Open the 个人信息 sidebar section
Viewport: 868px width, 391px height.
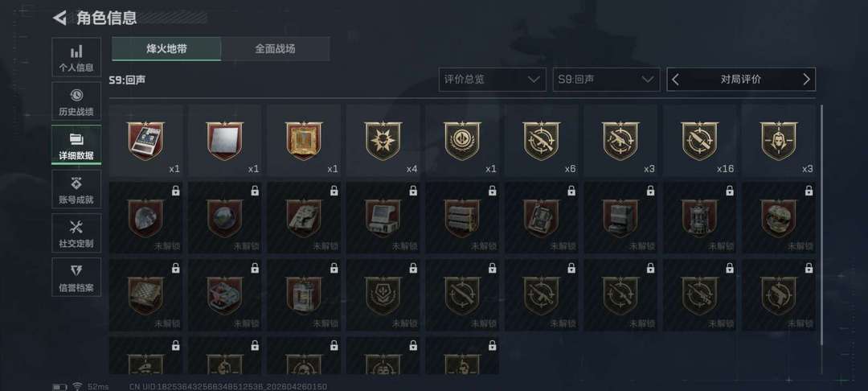point(76,58)
